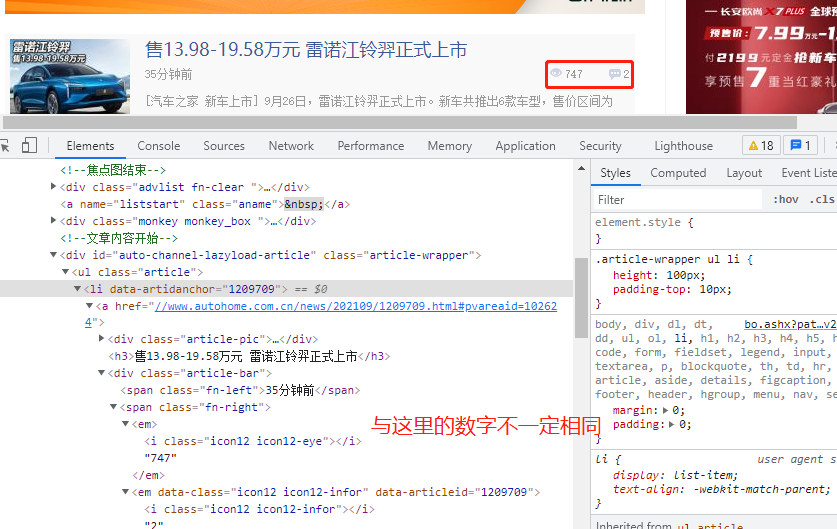837x529 pixels.
Task: Click the text-align -webkit-match-parent declaration
Action: (722, 489)
